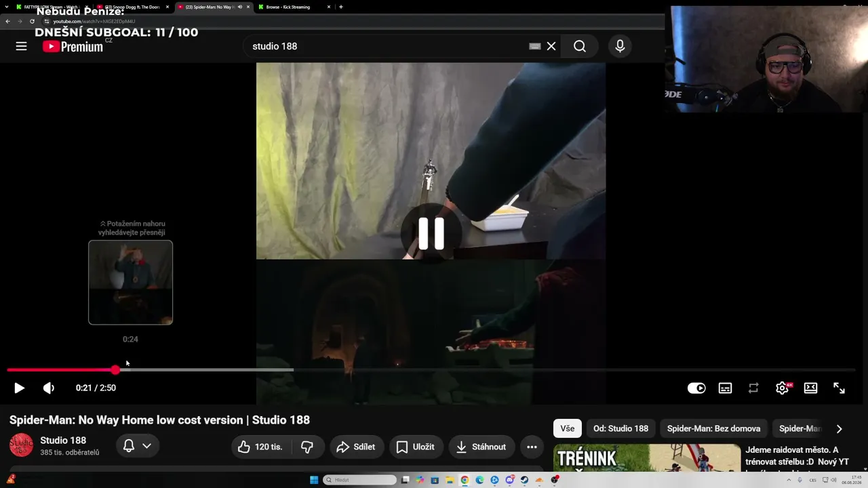Open Microsoft Edge from the taskbar
Image resolution: width=868 pixels, height=488 pixels.
point(479,480)
